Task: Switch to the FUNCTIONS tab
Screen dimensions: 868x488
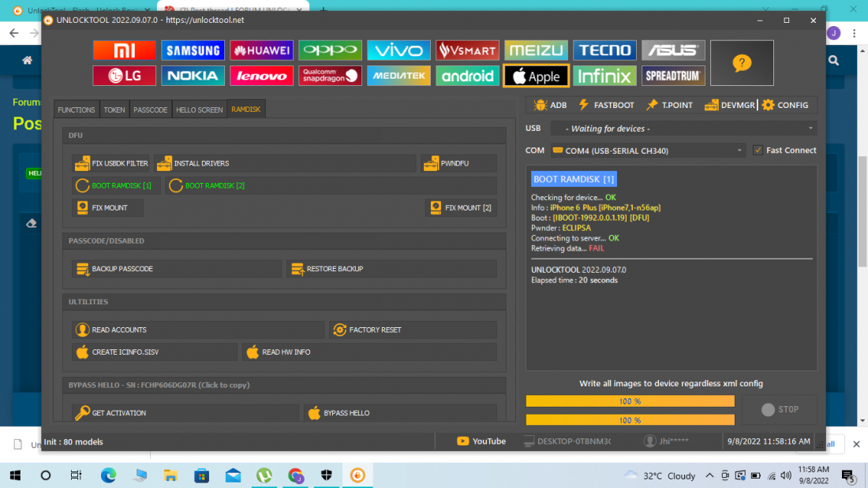Action: click(77, 110)
